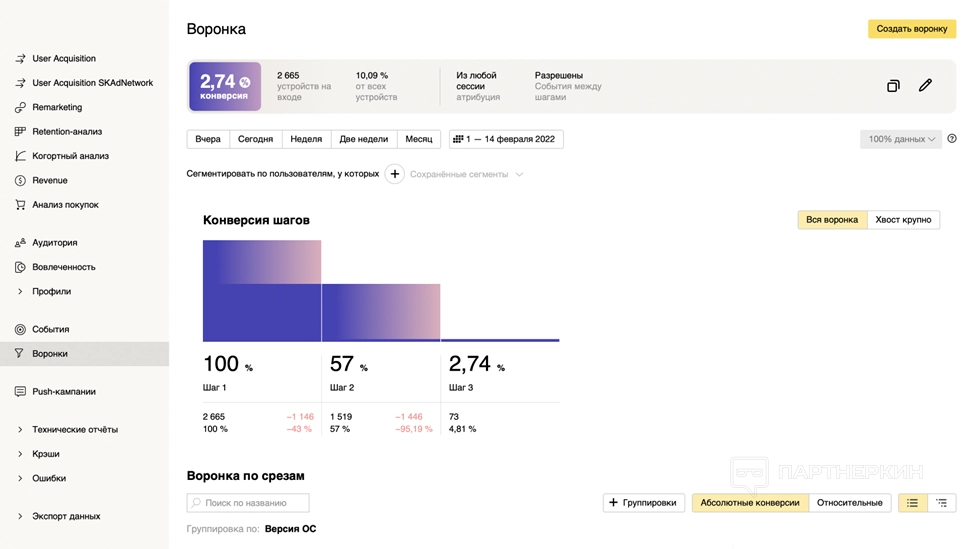Click the Шаг 2 gradient funnel bar

[x=381, y=312]
